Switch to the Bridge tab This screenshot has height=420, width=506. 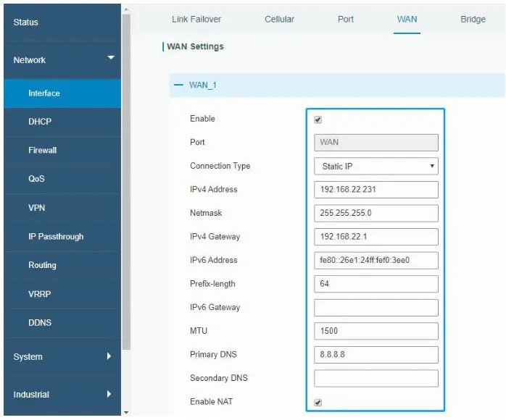coord(473,20)
